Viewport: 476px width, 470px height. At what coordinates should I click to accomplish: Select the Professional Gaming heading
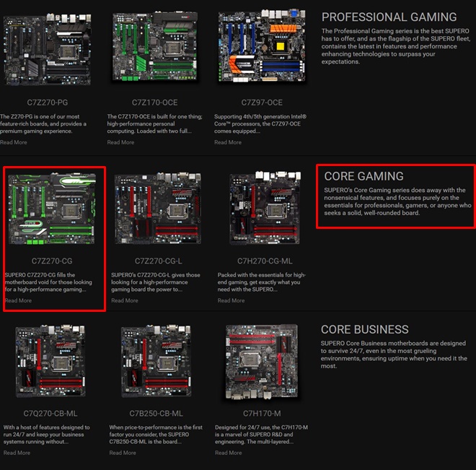pyautogui.click(x=389, y=17)
